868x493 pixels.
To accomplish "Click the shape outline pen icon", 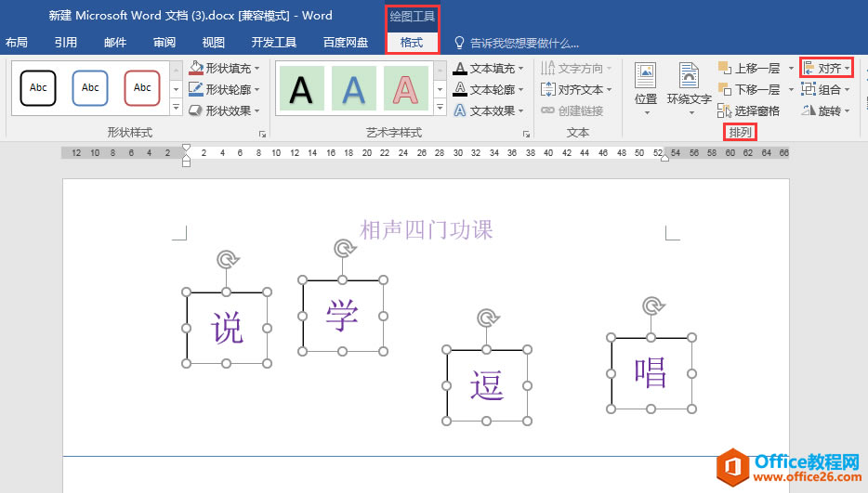I will [x=196, y=89].
